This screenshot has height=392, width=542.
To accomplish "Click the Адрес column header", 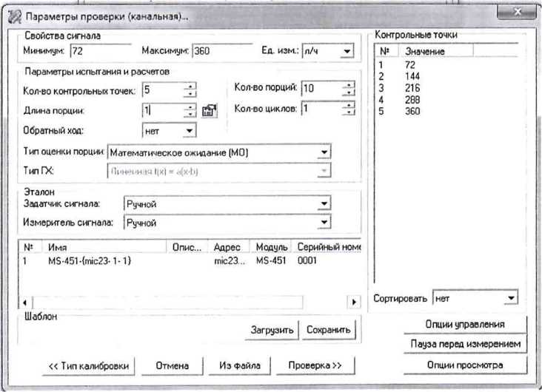I will click(x=228, y=247).
